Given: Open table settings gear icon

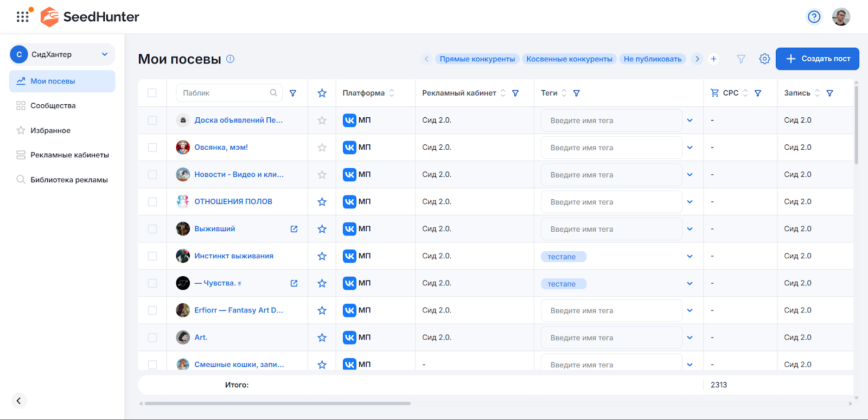Looking at the screenshot, I should [764, 59].
